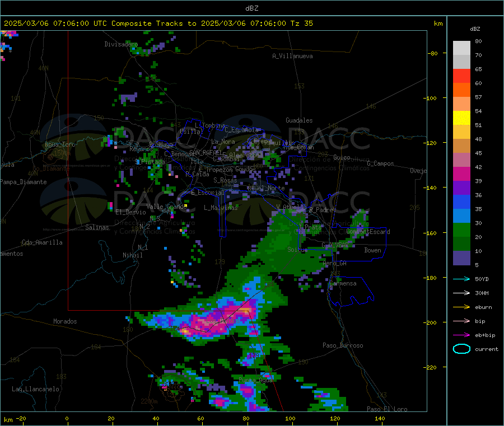This screenshot has height=426, width=504.
Task: Pick the slate 5–10 dBZ swatch
Action: (461, 258)
